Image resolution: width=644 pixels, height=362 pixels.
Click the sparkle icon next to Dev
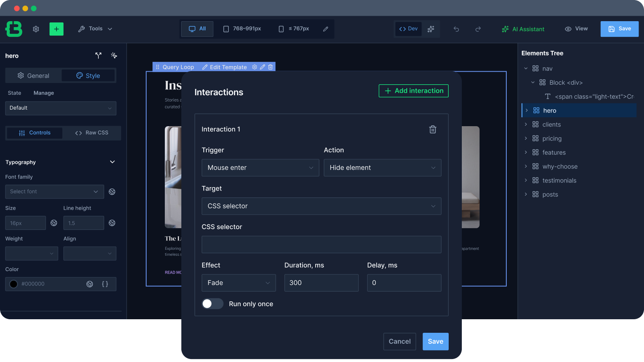click(431, 29)
